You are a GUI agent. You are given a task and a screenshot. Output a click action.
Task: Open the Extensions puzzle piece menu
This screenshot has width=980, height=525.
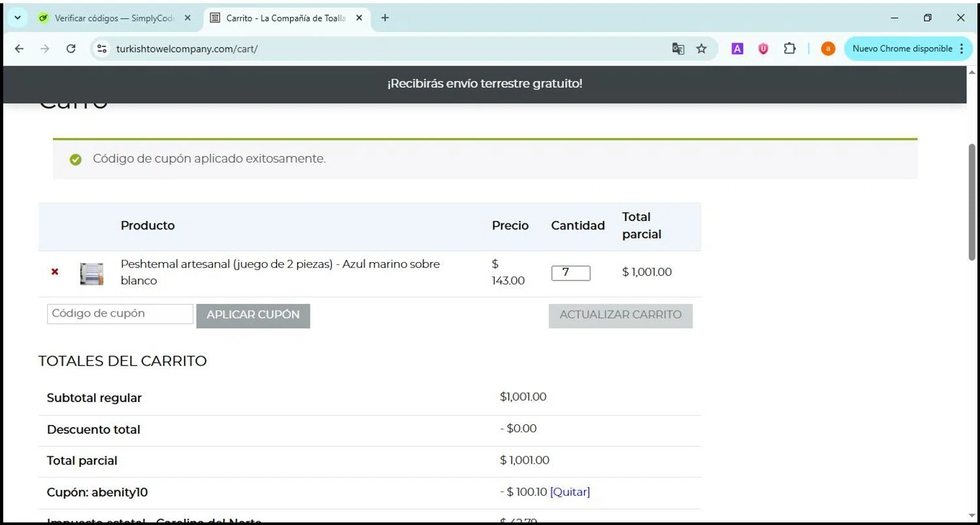[790, 48]
